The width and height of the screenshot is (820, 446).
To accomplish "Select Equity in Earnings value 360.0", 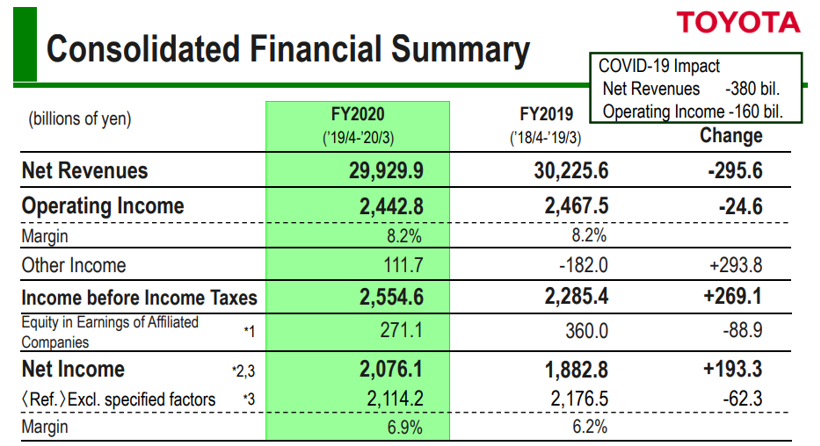I will point(586,331).
